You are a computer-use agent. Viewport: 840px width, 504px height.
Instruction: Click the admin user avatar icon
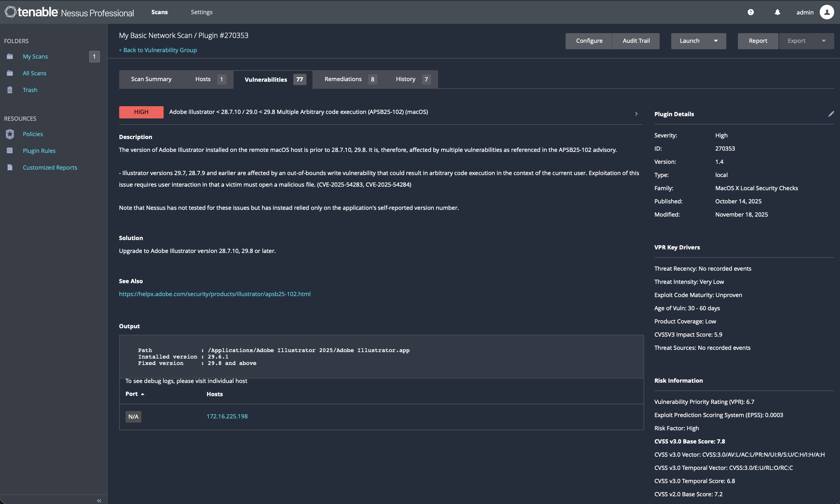(826, 12)
